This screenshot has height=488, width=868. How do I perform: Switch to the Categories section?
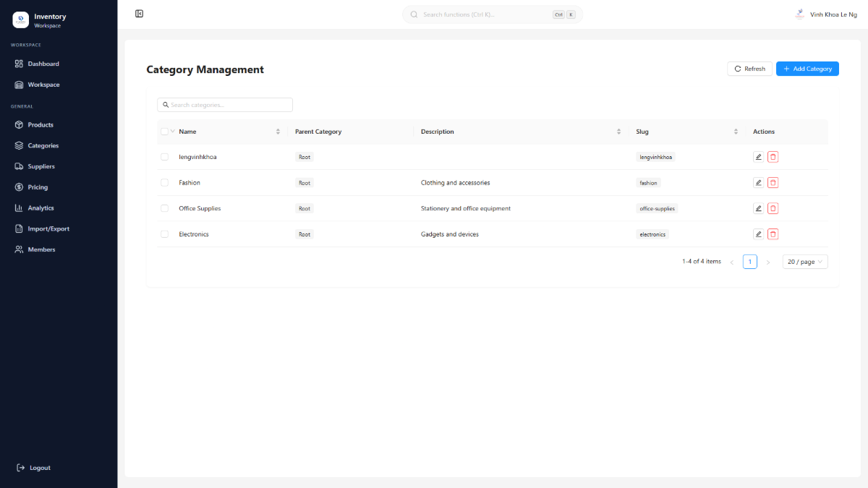pos(42,145)
